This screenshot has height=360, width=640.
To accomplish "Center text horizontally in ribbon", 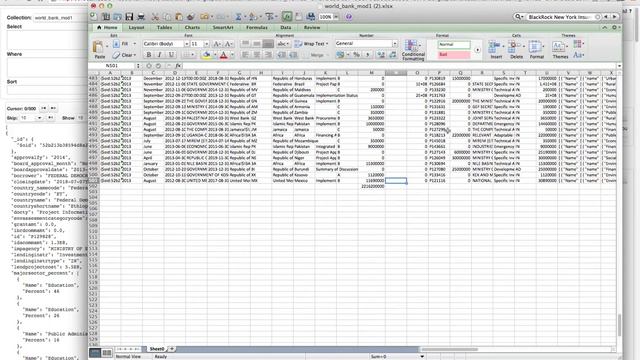I will [257, 55].
